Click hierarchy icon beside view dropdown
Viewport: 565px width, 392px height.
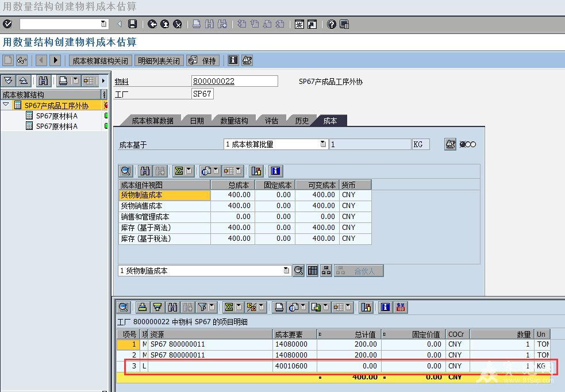coord(326,270)
